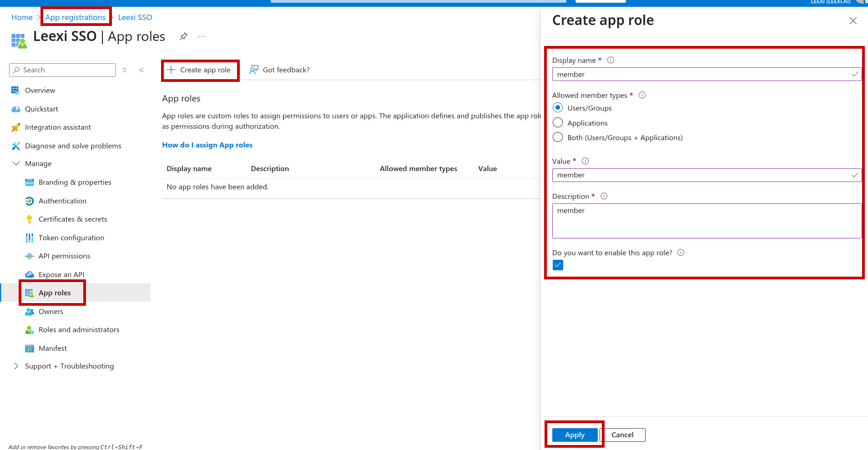Select Applications member type
The width and height of the screenshot is (868, 450).
558,123
